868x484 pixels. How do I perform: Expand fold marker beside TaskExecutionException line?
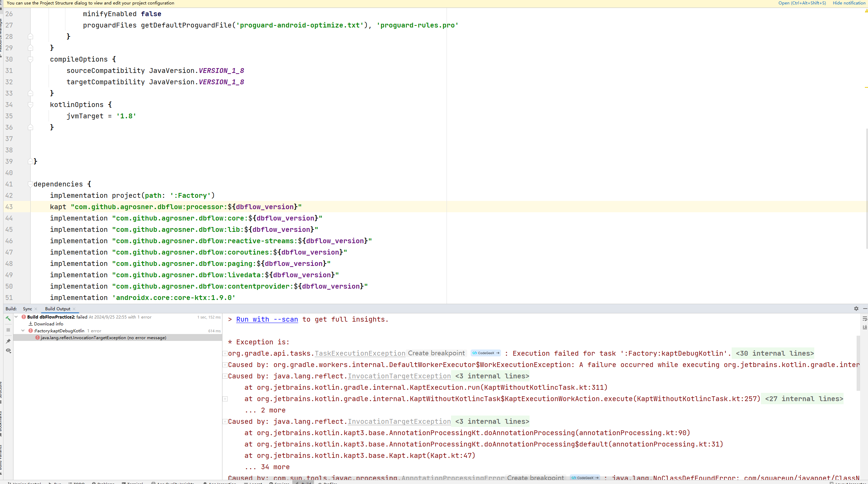click(x=225, y=353)
